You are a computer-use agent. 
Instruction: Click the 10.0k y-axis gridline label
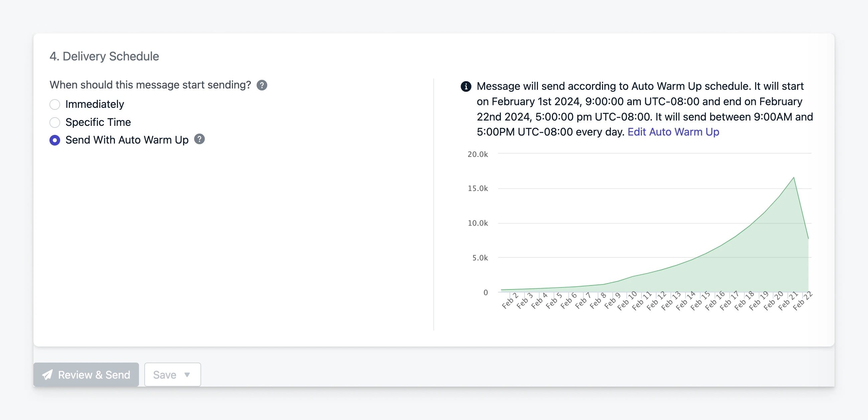coord(477,223)
